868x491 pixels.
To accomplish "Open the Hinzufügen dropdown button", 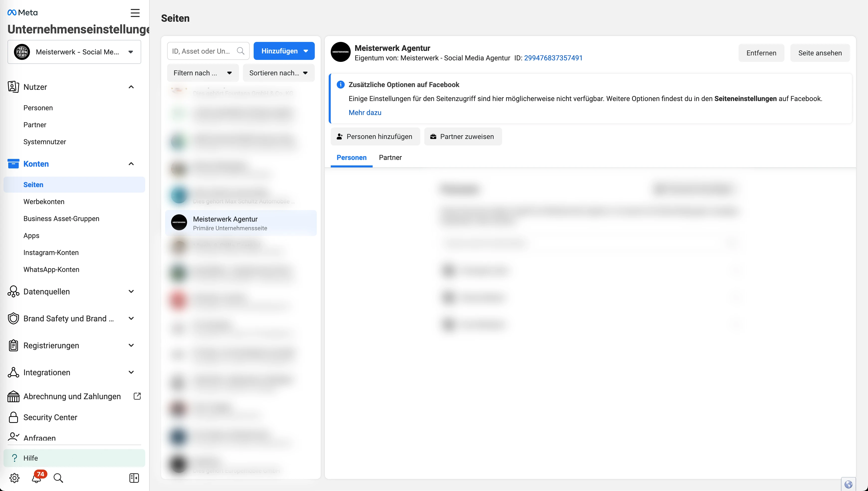I will [x=284, y=51].
